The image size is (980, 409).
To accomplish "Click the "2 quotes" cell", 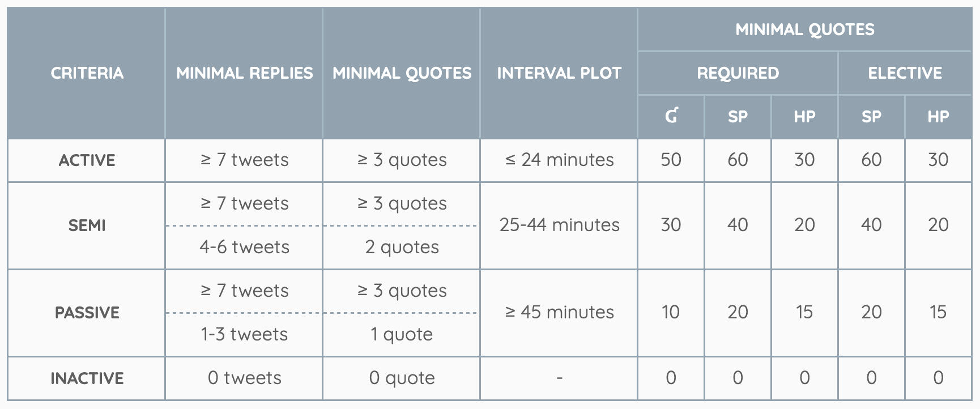I will [x=402, y=248].
